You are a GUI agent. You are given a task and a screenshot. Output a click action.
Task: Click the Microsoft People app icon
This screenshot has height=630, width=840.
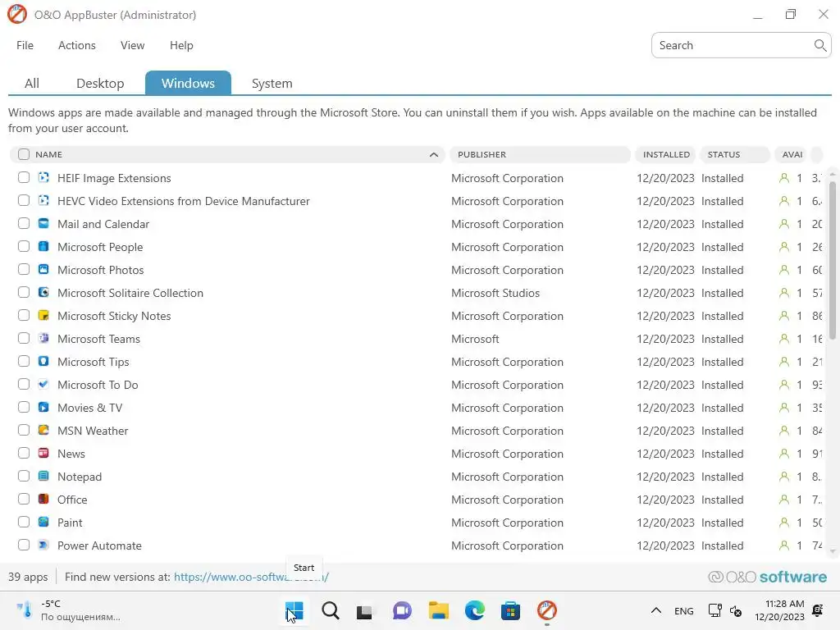[44, 246]
